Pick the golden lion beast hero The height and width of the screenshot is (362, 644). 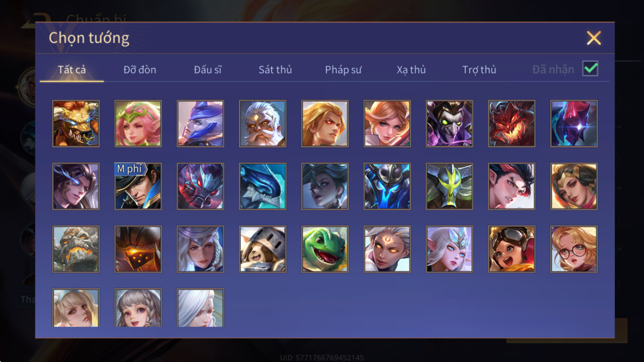[76, 123]
